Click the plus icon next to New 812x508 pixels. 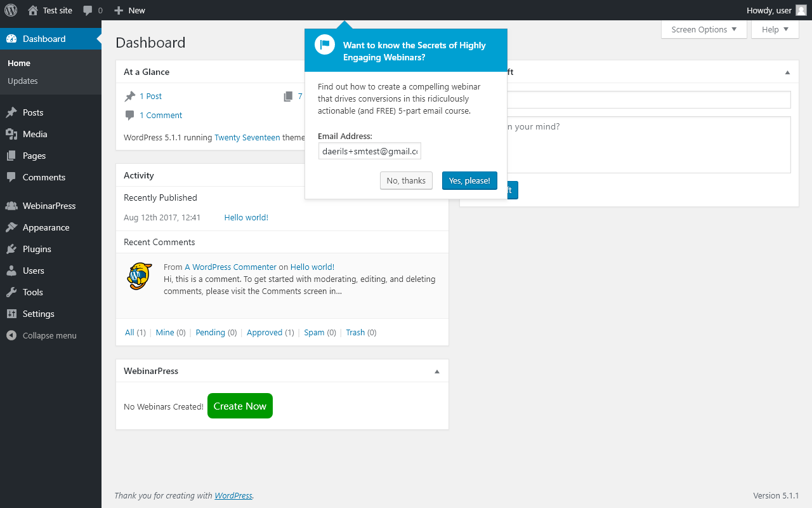119,10
